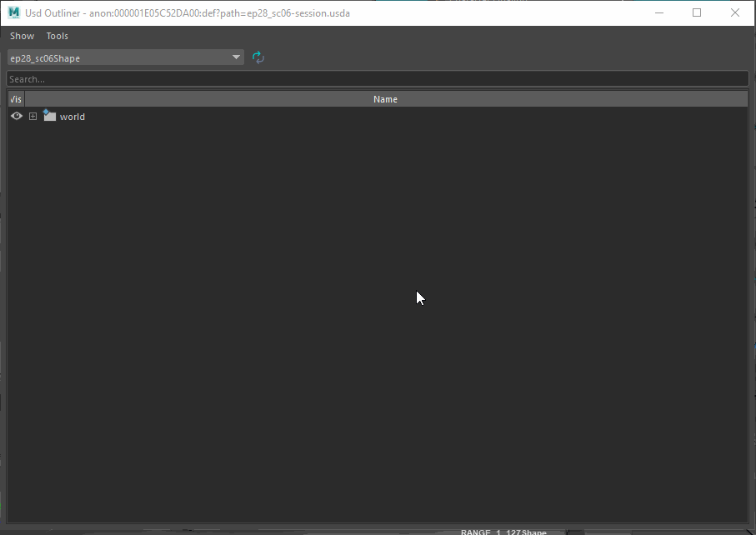Image resolution: width=756 pixels, height=535 pixels.
Task: Click the RANGE_1_127 Shape label at bottom
Action: click(503, 532)
